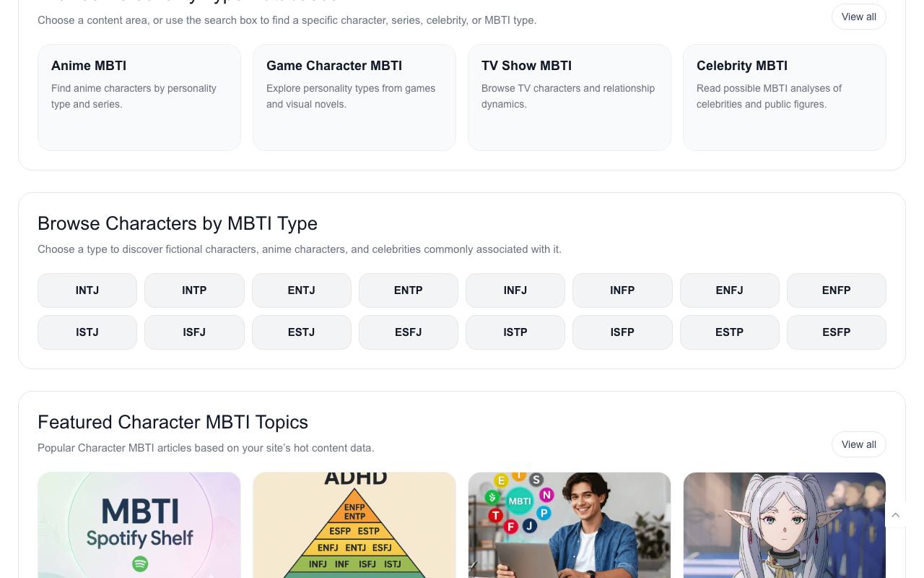Open the elf anime character article thumbnail
The height and width of the screenshot is (578, 924).
pos(785,525)
